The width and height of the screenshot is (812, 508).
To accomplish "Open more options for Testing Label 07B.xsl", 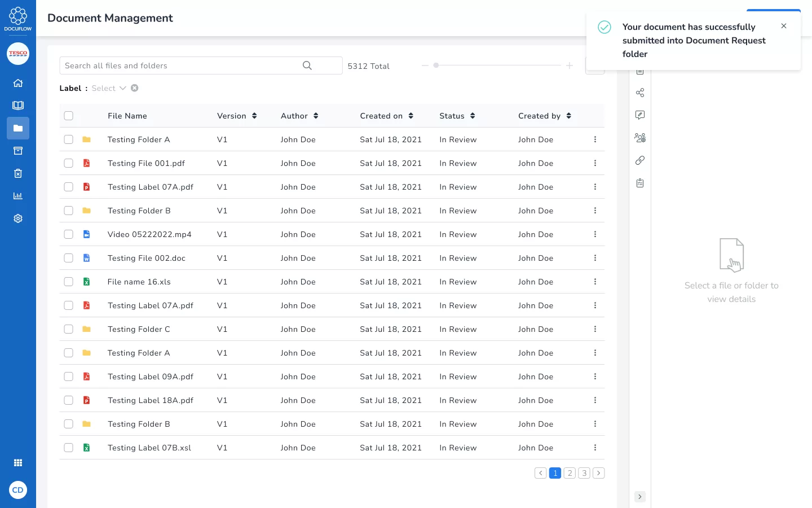I will [x=595, y=448].
